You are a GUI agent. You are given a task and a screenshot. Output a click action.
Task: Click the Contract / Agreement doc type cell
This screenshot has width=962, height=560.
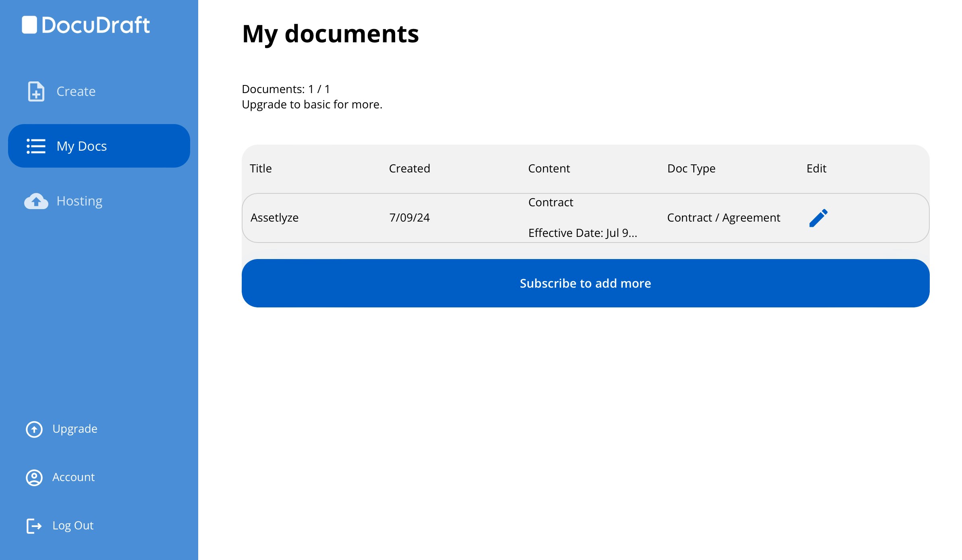pos(724,218)
